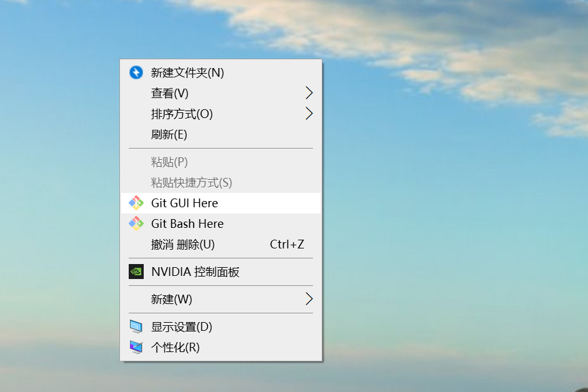Open 显示设置(D) display settings
588x392 pixels.
click(221, 327)
